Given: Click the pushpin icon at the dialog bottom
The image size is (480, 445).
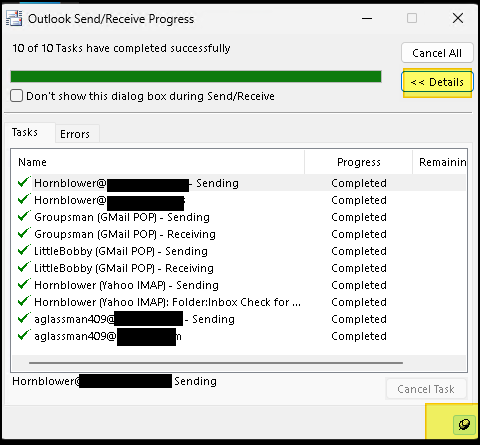Looking at the screenshot, I should tap(464, 424).
